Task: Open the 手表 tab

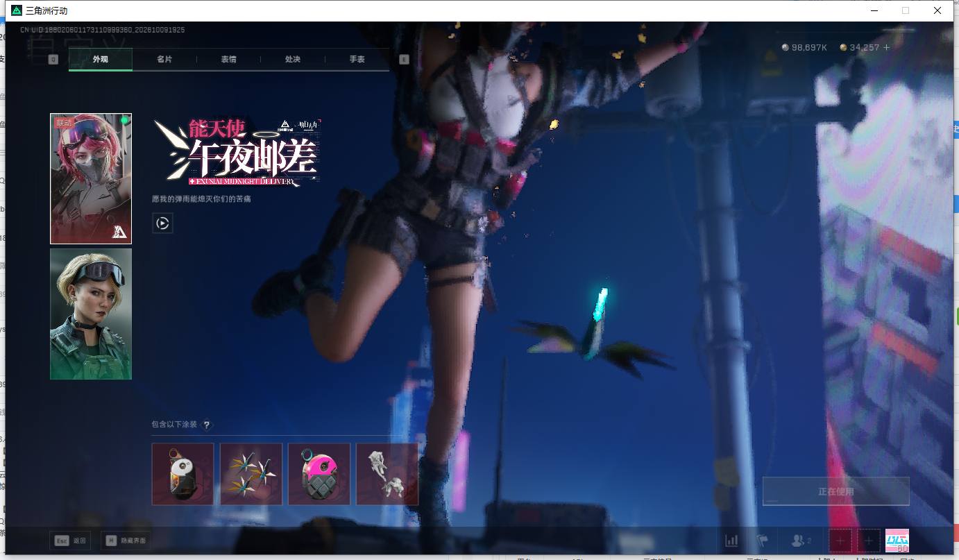Action: pyautogui.click(x=357, y=60)
